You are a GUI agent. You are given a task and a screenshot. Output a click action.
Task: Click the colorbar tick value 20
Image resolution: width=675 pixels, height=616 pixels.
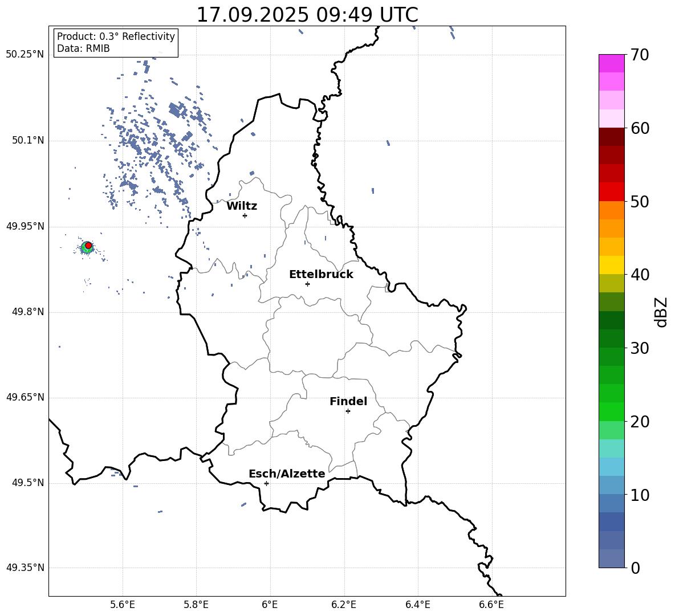(x=640, y=422)
